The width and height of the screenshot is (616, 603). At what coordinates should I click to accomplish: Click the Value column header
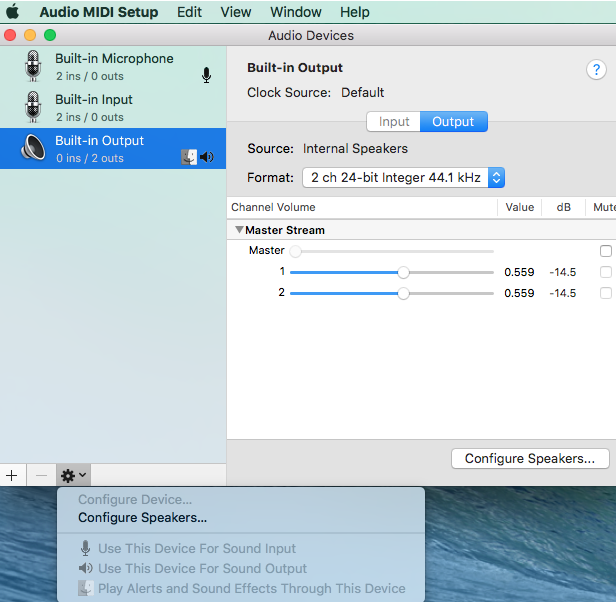click(x=519, y=207)
